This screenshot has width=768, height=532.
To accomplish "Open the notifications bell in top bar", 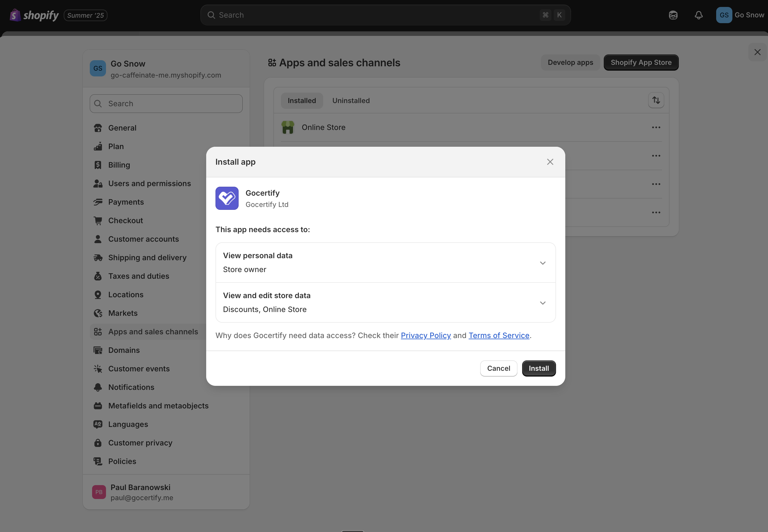I will click(698, 15).
